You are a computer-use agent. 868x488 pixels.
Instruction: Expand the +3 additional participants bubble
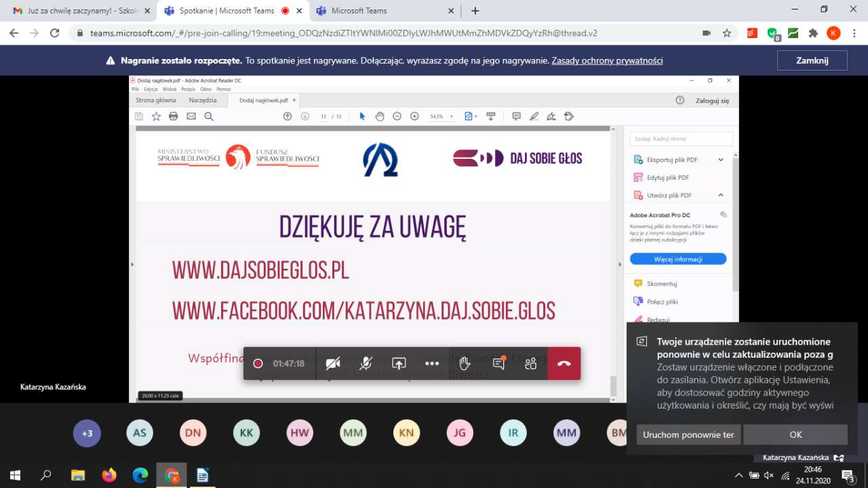click(87, 433)
